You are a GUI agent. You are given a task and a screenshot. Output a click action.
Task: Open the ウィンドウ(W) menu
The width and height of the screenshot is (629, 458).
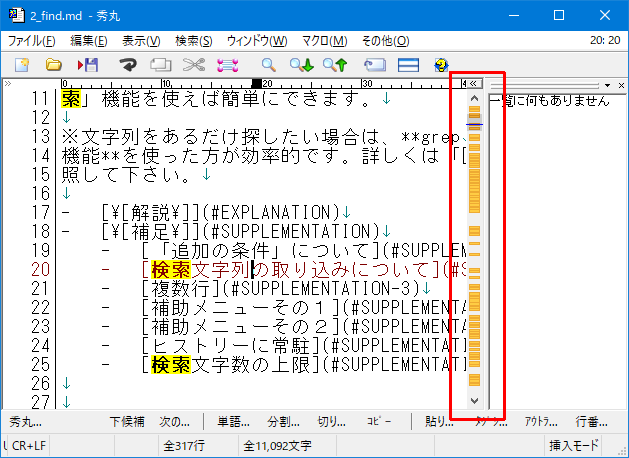257,41
